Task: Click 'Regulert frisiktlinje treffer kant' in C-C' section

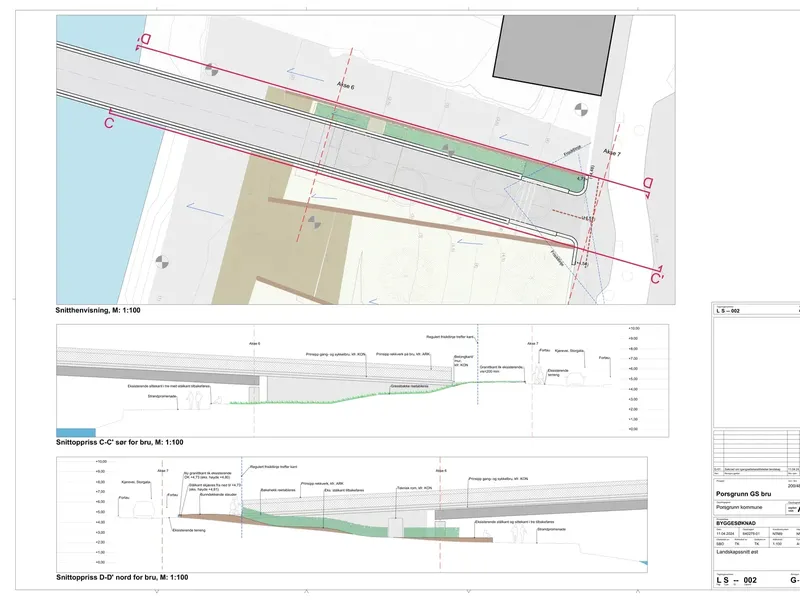Action: tap(451, 337)
